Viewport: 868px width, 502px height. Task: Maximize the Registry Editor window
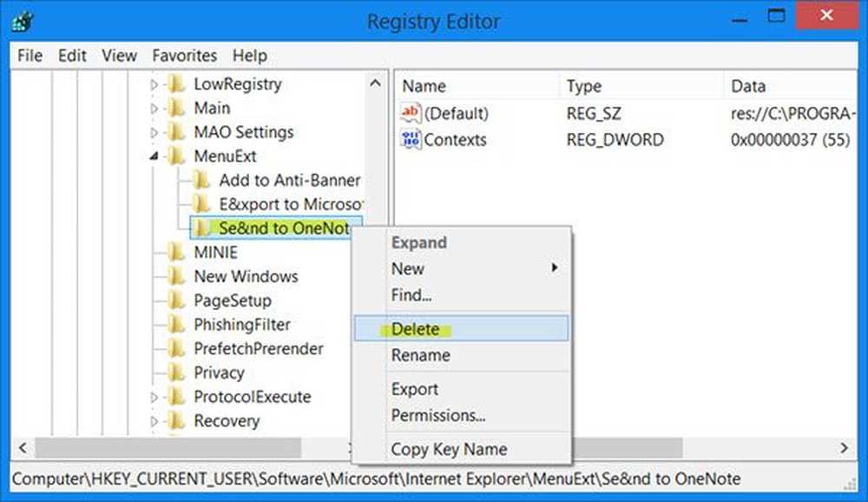click(x=776, y=17)
